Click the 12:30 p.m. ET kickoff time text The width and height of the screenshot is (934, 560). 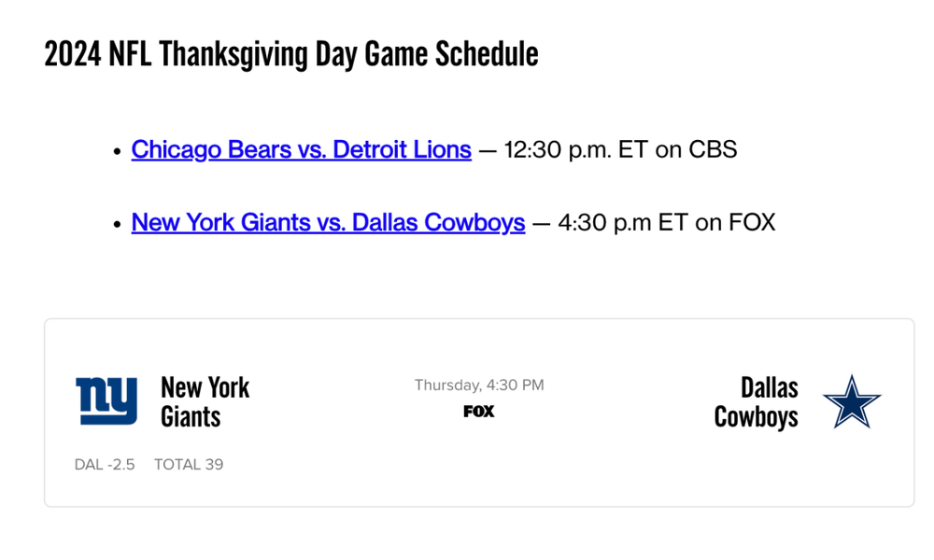coord(575,149)
